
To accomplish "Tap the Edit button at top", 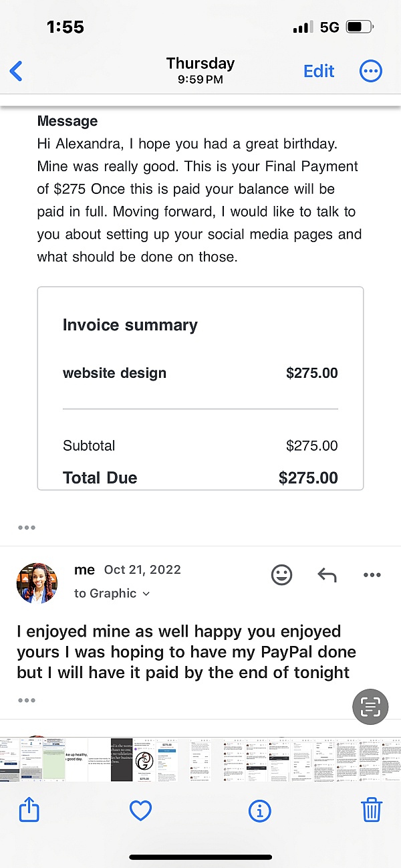I will point(319,71).
